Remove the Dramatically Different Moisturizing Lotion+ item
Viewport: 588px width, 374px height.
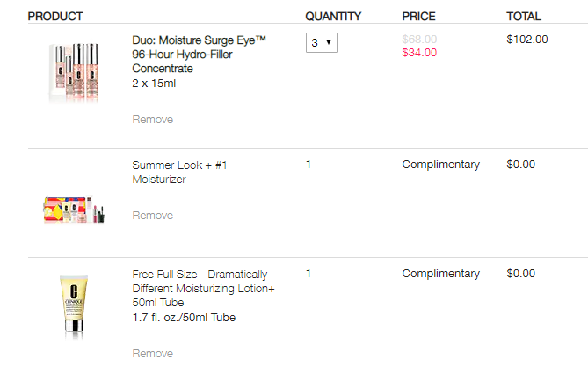tap(153, 354)
